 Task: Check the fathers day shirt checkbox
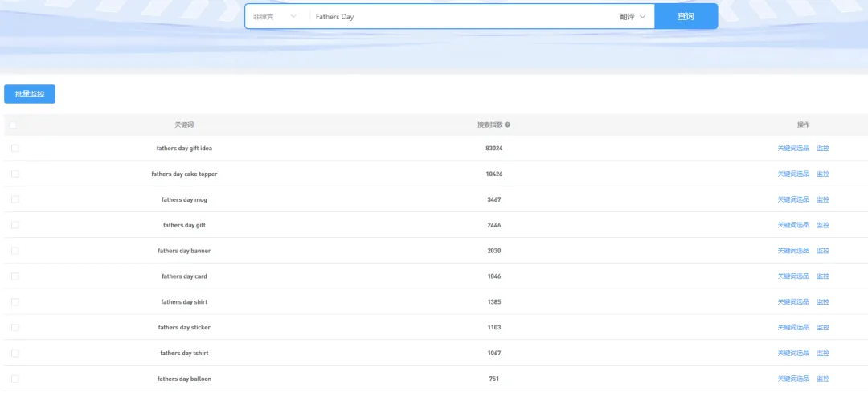(15, 301)
